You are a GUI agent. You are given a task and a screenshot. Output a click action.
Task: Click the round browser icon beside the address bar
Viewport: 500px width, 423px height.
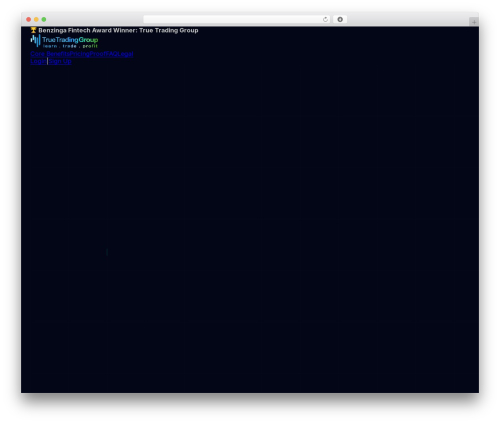click(340, 19)
